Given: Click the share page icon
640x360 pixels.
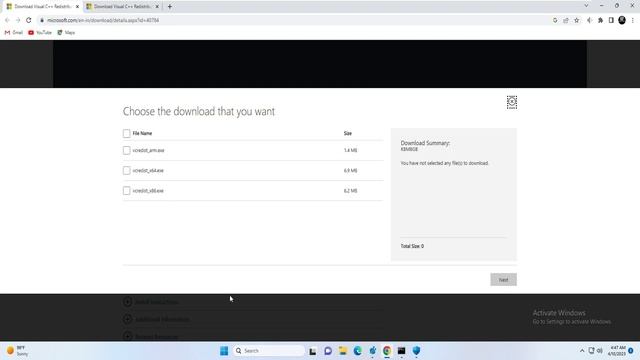Looking at the screenshot, I should 566,20.
